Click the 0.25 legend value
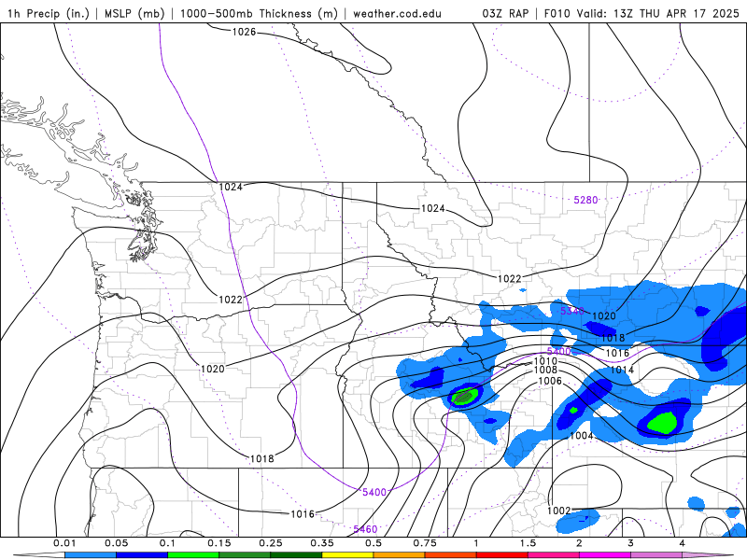 (271, 543)
